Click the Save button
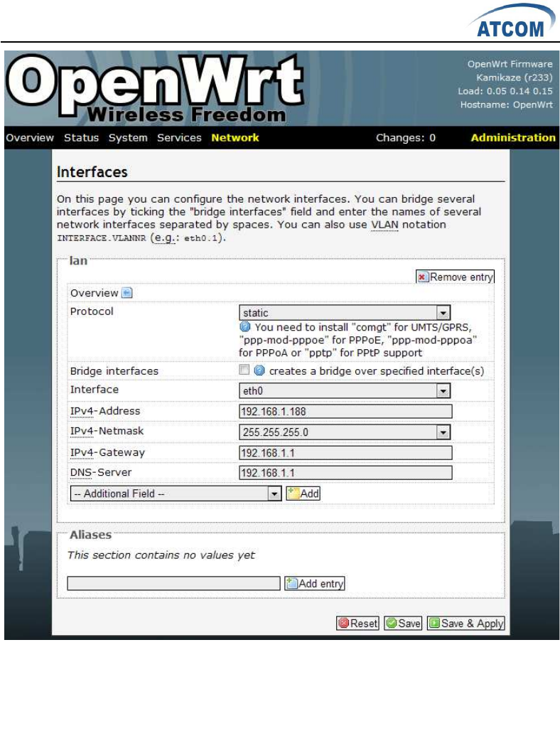The width and height of the screenshot is (560, 731). click(403, 624)
